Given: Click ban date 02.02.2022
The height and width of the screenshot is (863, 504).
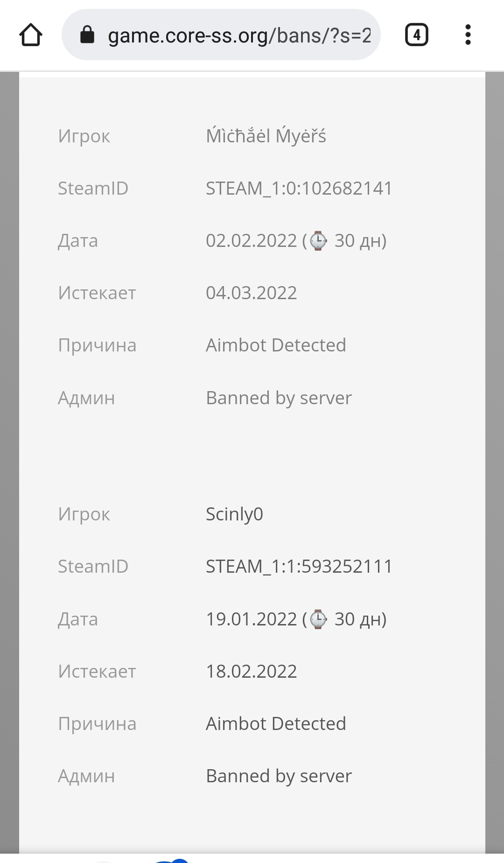Looking at the screenshot, I should tap(251, 241).
